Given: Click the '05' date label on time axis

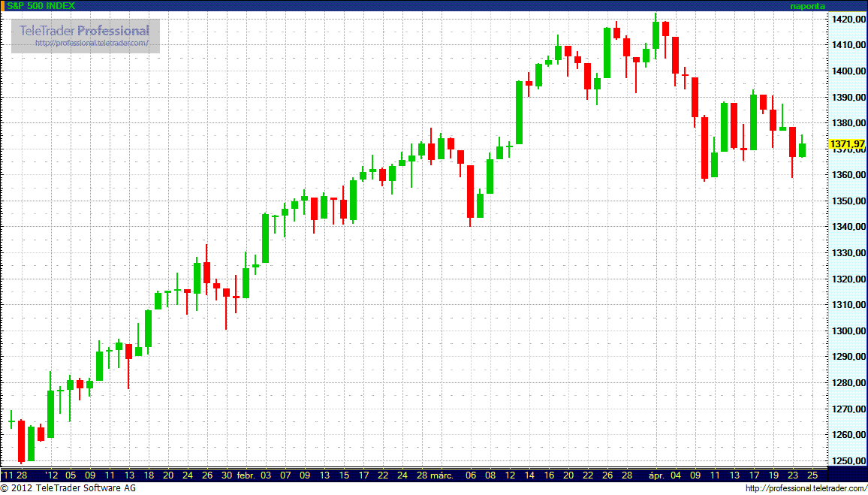Looking at the screenshot, I should (71, 475).
